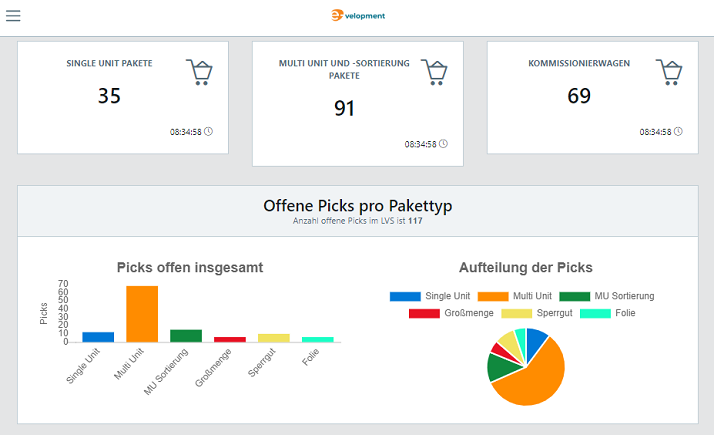Click clock icon in Single Unit card
This screenshot has height=435, width=714.
(x=209, y=131)
